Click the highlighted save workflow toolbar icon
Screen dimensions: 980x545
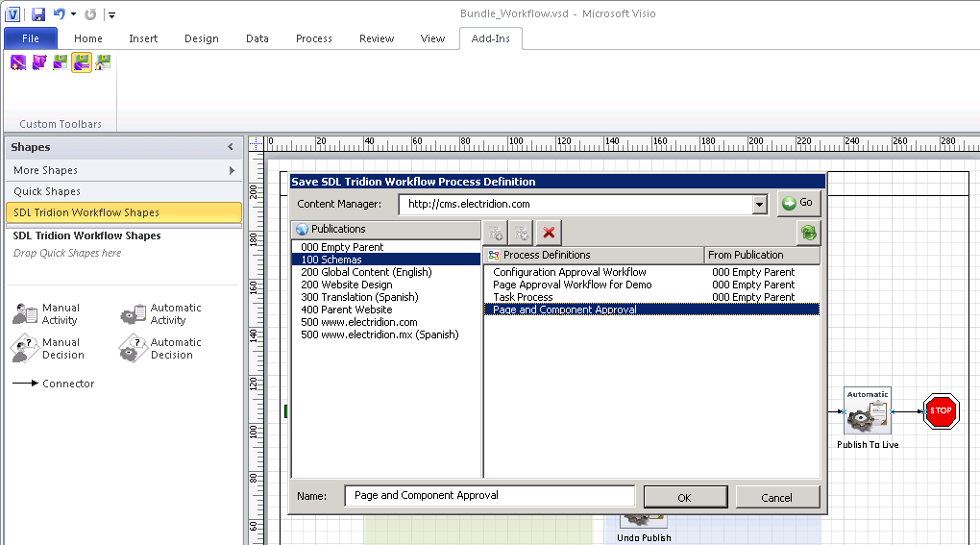pyautogui.click(x=82, y=62)
